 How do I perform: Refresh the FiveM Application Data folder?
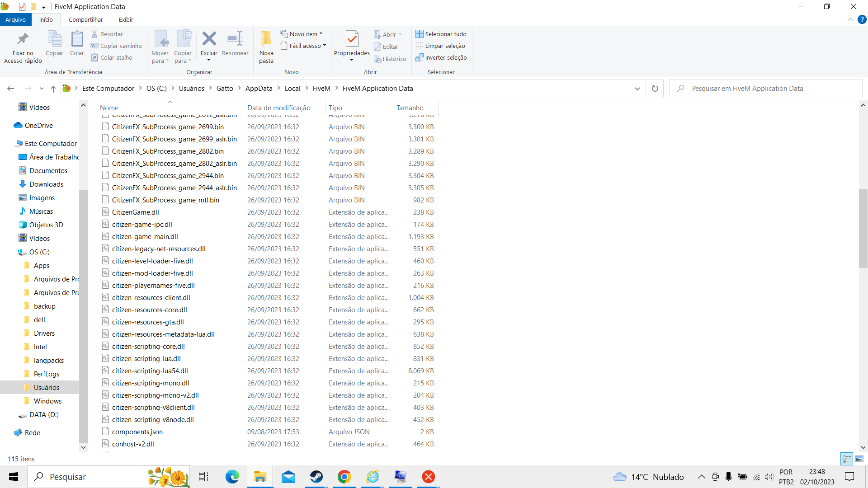pyautogui.click(x=655, y=89)
